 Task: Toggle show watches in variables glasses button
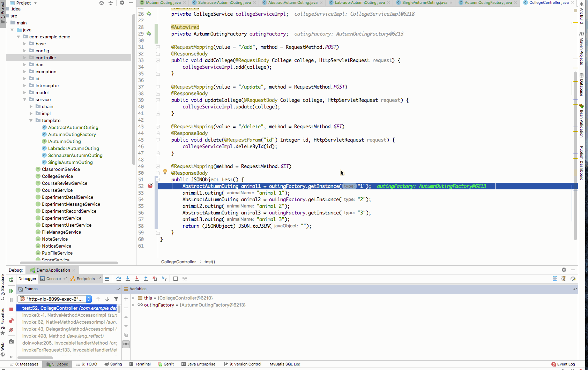126,344
